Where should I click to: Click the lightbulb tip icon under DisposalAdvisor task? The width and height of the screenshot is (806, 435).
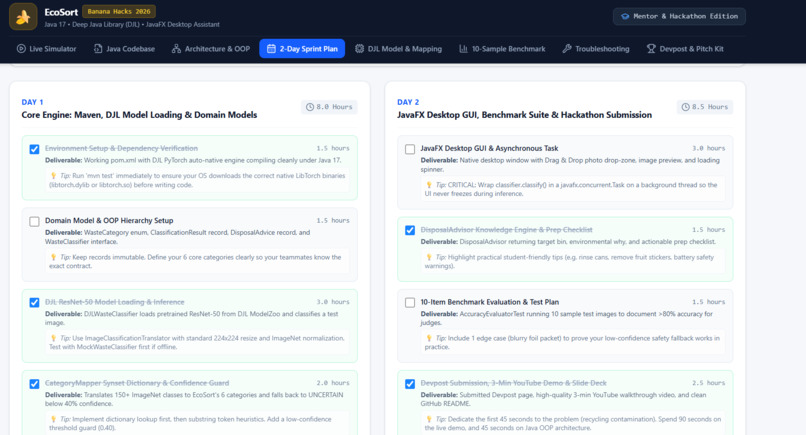(429, 257)
